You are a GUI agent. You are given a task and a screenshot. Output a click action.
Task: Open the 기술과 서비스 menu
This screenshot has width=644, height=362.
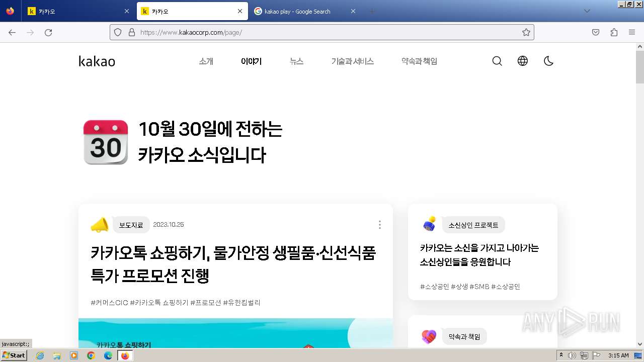[352, 61]
